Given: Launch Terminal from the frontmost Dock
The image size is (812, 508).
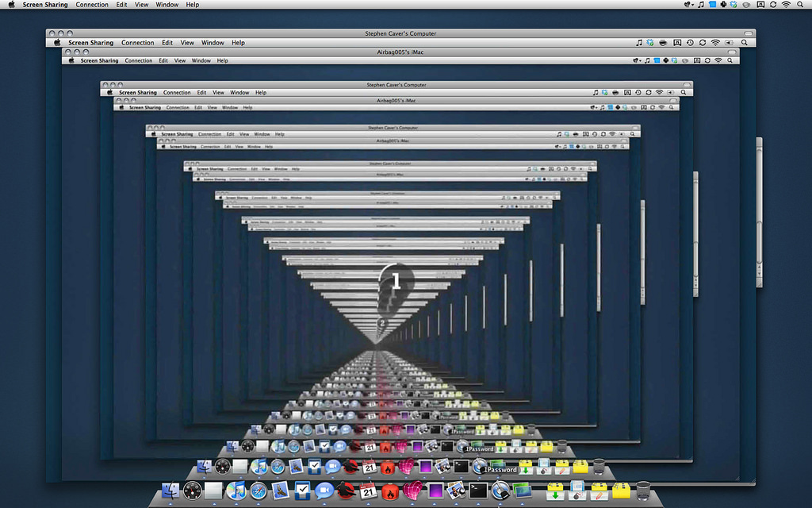Looking at the screenshot, I should (478, 490).
